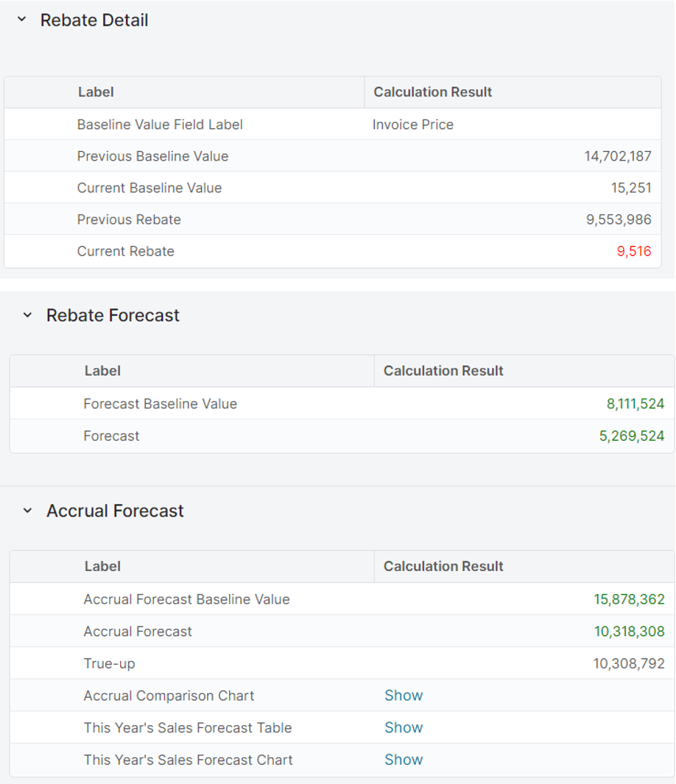
Task: Click Rebate Detail Calculation Result column header
Action: (x=433, y=92)
